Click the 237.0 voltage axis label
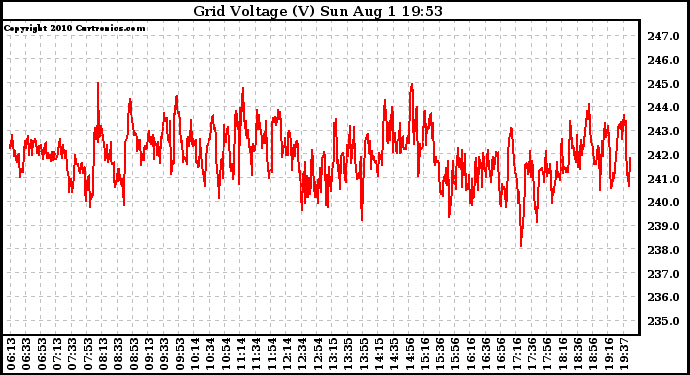The image size is (690, 375). [x=663, y=274]
